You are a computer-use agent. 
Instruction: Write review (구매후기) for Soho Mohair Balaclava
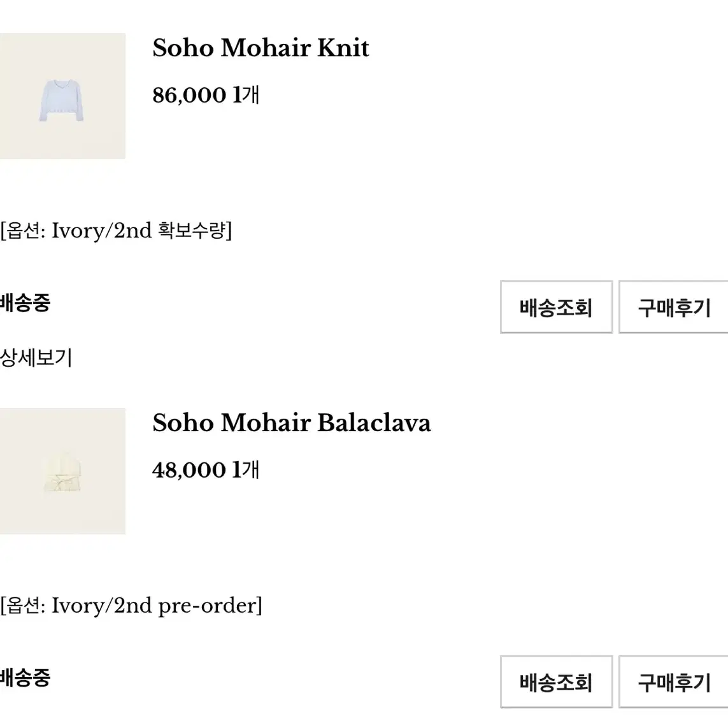674,682
